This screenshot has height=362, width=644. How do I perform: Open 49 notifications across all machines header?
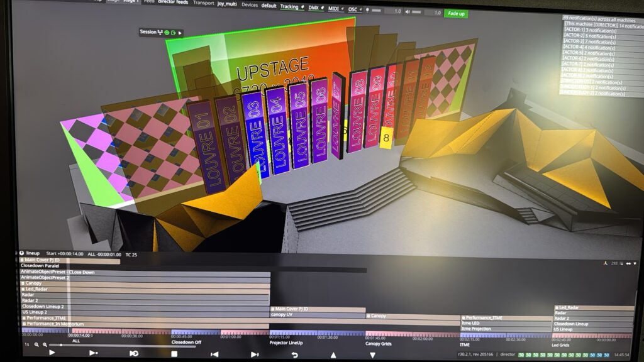(599, 19)
